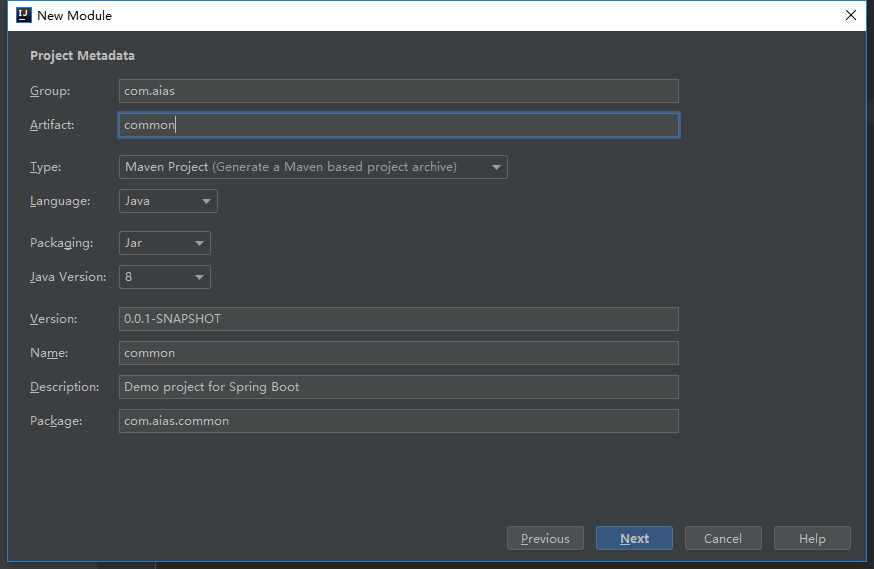The image size is (874, 569).
Task: Click the IntelliJ IDEA logo icon
Action: pos(22,15)
